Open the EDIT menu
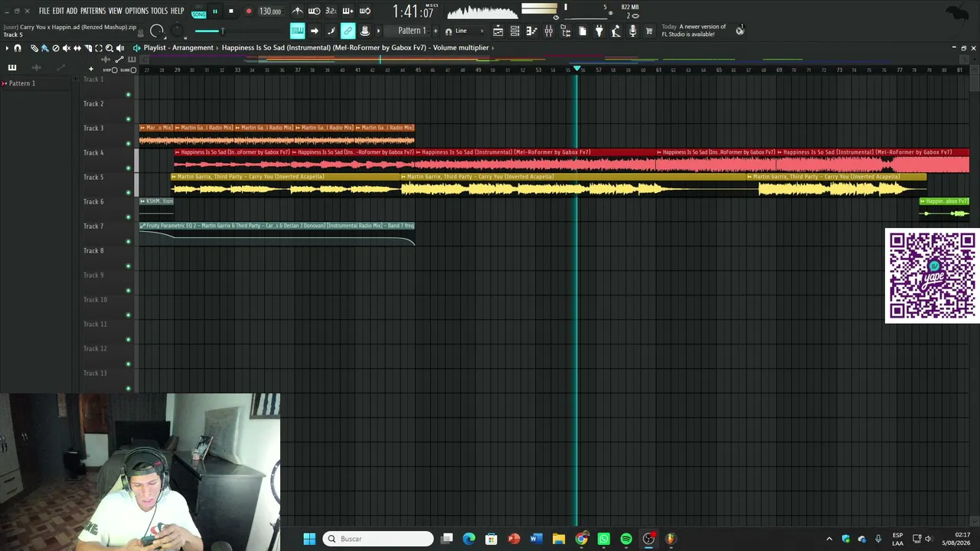The height and width of the screenshot is (551, 980). [x=58, y=11]
